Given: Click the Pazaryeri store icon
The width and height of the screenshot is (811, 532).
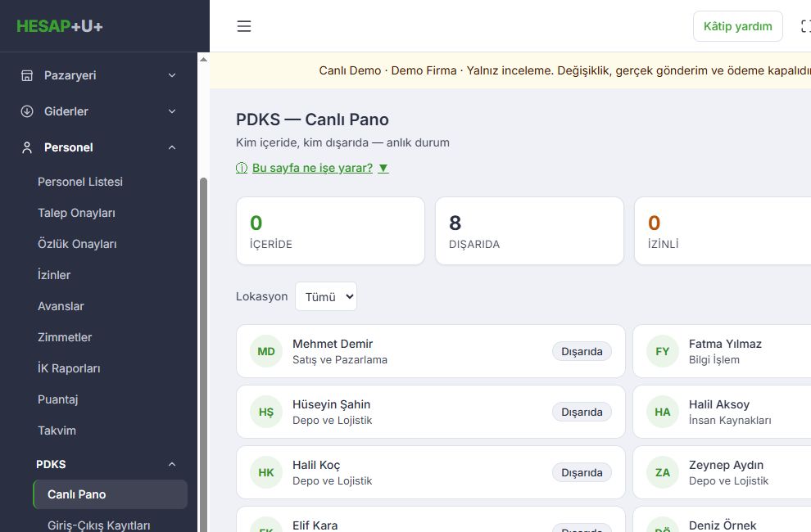Looking at the screenshot, I should (x=27, y=75).
